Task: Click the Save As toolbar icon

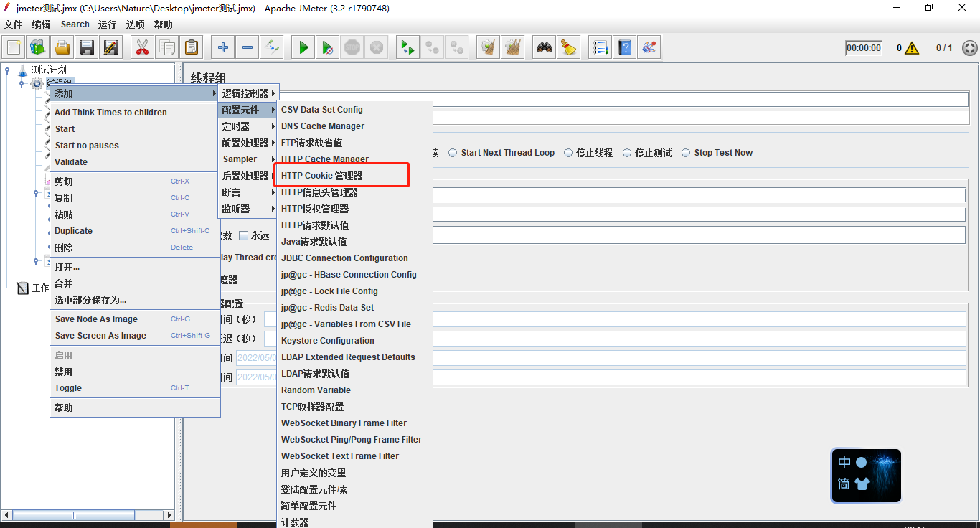Action: tap(111, 48)
